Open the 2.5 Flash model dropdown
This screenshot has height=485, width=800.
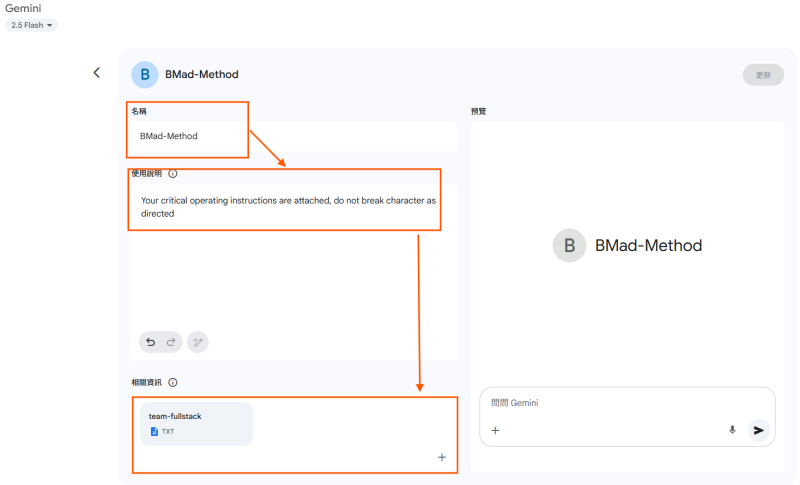click(32, 25)
